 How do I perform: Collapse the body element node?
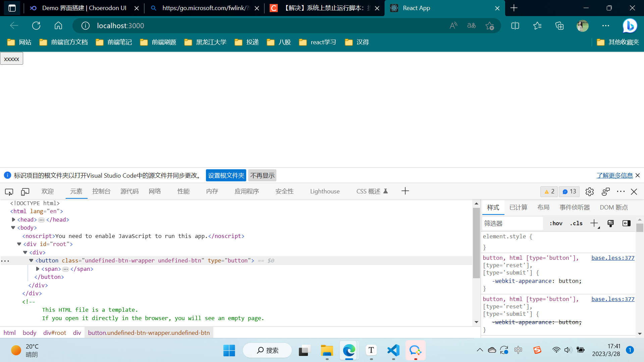click(13, 228)
